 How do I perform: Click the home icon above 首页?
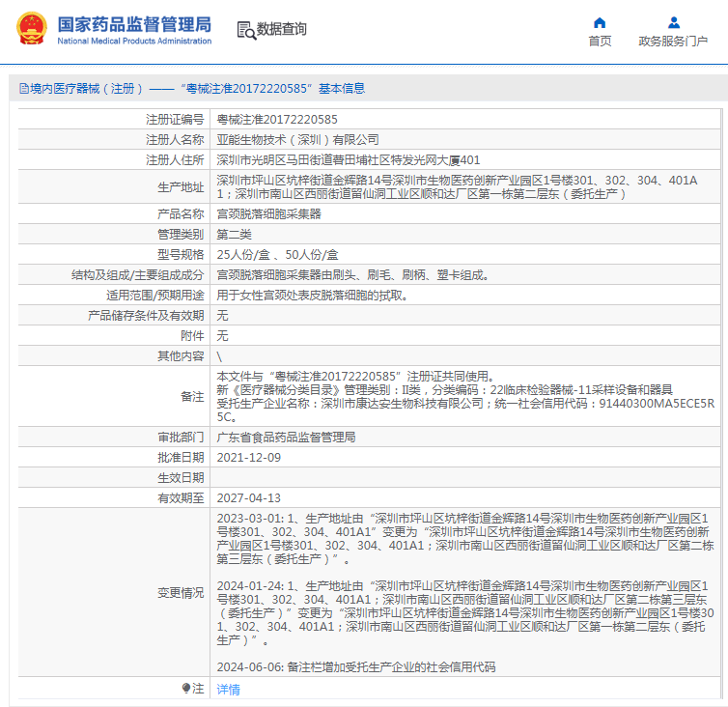600,23
